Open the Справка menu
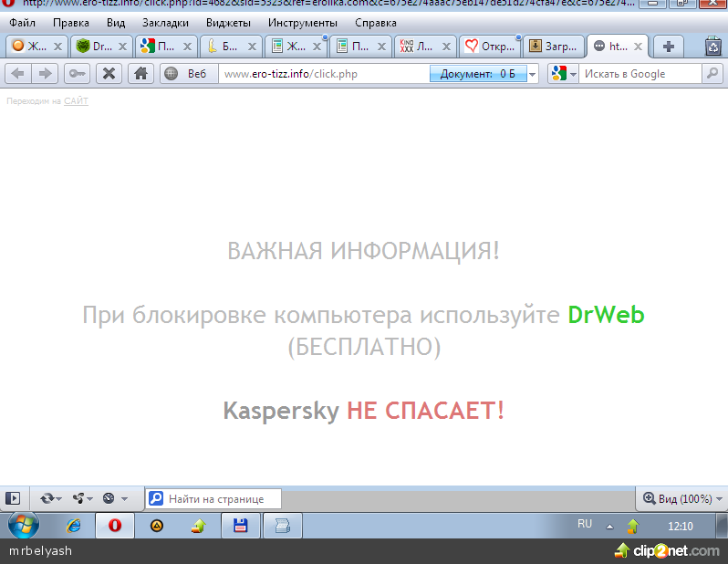This screenshot has height=564, width=728. point(376,23)
